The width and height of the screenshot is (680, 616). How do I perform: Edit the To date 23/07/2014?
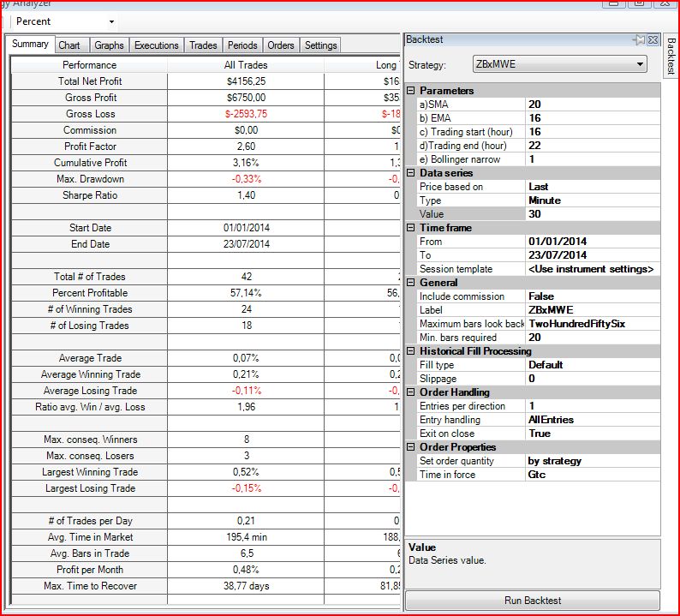pos(593,255)
